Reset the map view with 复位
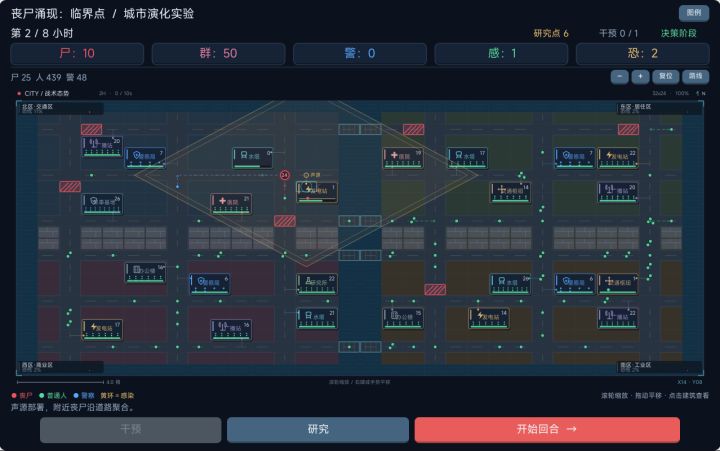The image size is (720, 451). pyautogui.click(x=666, y=76)
